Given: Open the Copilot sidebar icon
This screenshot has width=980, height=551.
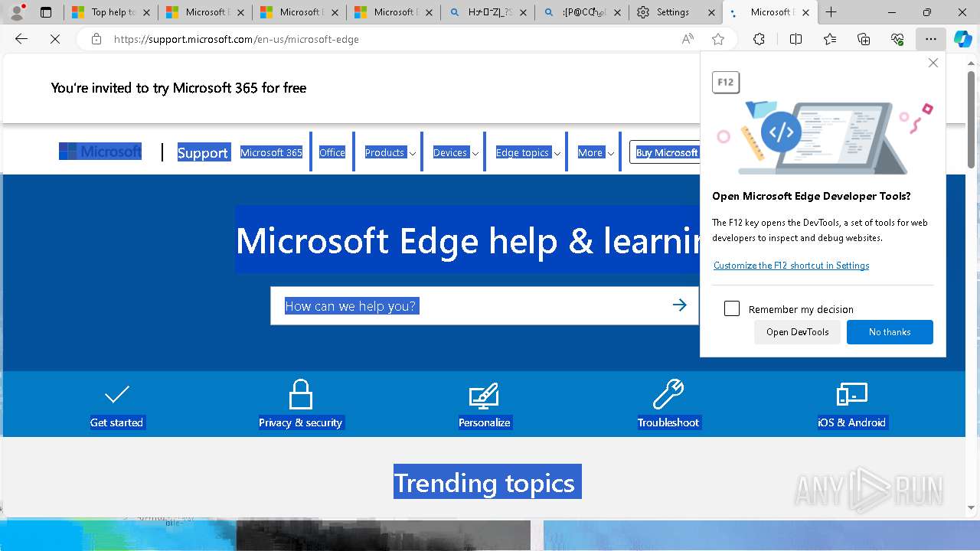Looking at the screenshot, I should (x=962, y=39).
